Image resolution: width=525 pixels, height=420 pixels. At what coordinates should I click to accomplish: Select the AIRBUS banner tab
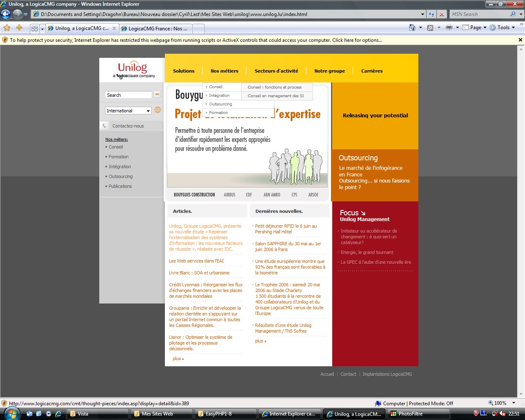pos(230,195)
